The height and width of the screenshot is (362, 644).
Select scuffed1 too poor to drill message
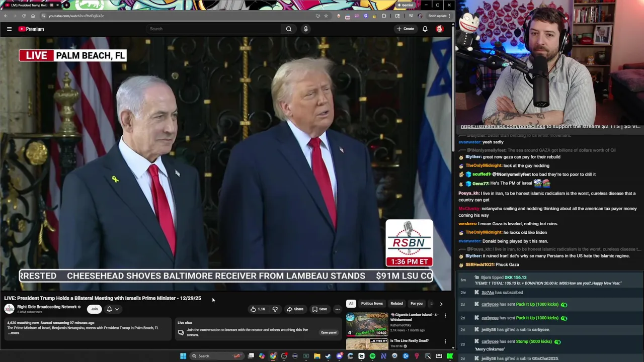coord(527,174)
